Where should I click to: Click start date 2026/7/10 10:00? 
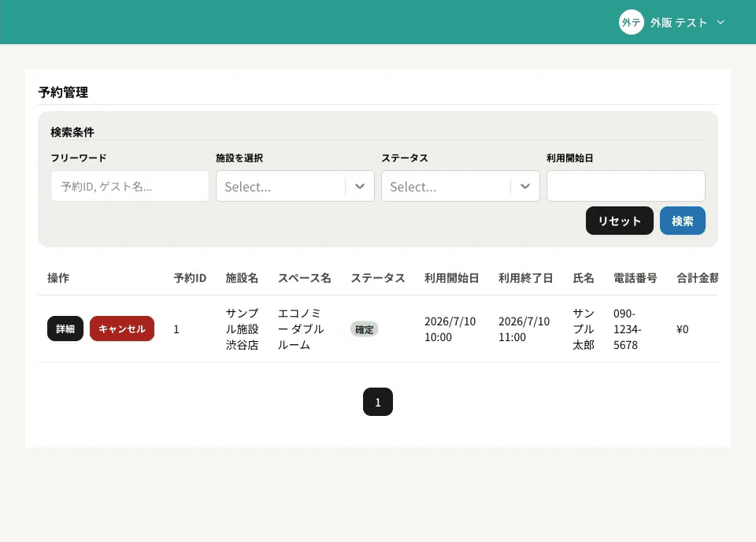[x=450, y=329]
